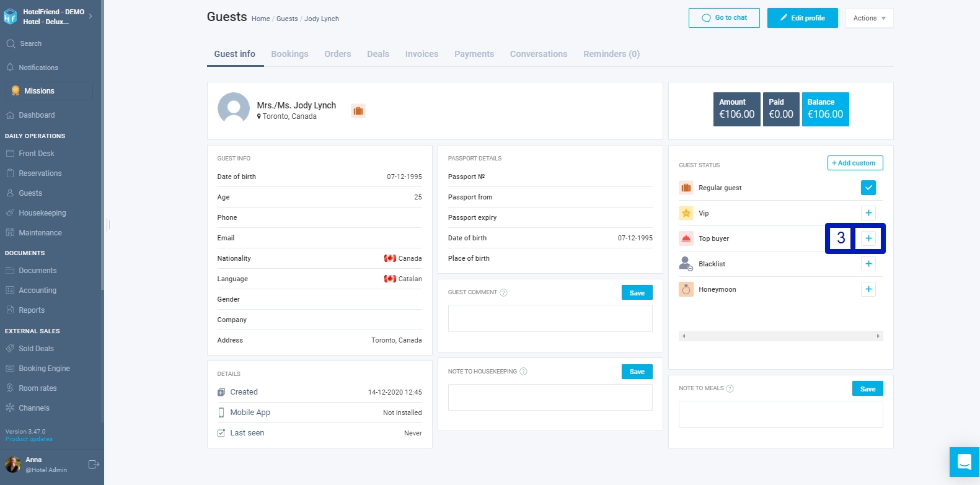Enable the Blacklist guest status
This screenshot has width=980, height=485.
click(868, 264)
